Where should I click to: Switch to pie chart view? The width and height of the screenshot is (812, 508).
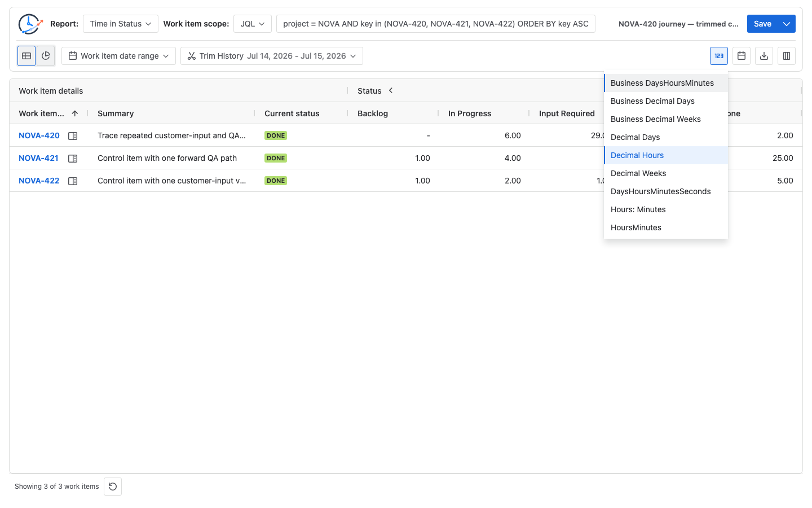46,56
